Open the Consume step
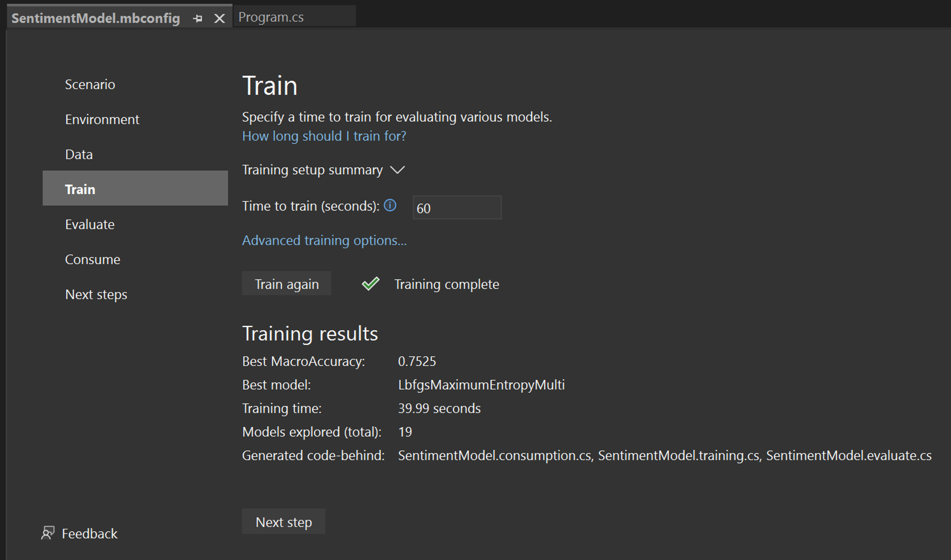 pos(93,259)
